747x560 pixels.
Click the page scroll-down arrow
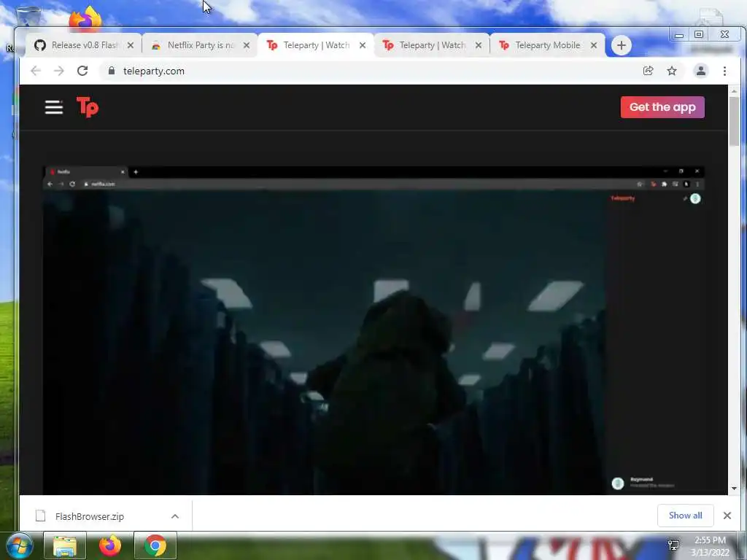coord(734,489)
